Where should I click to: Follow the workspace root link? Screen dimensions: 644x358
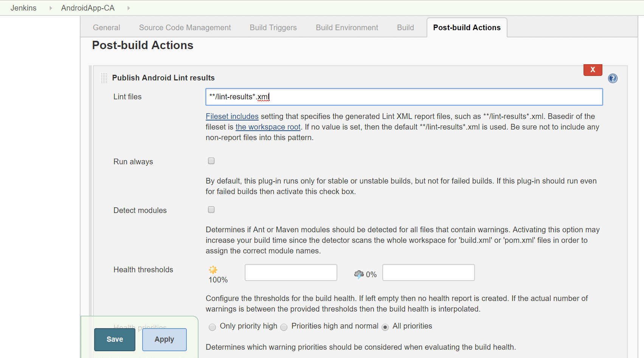(268, 127)
